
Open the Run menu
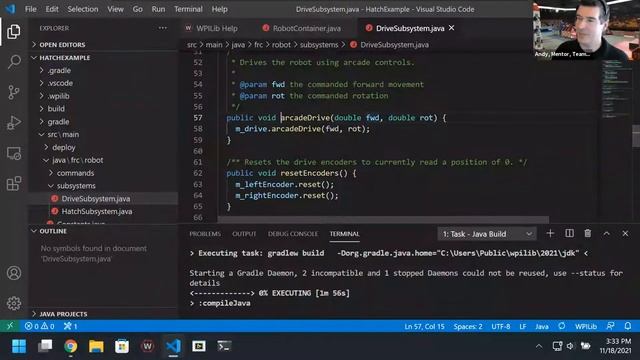(158, 9)
